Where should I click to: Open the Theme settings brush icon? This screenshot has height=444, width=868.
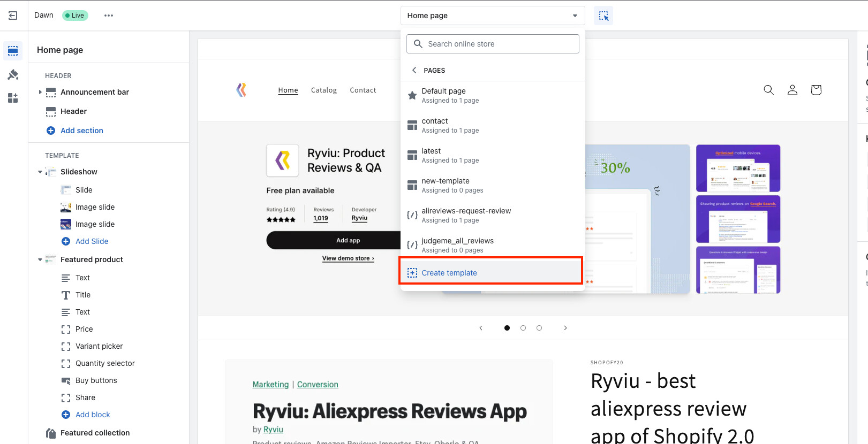(13, 74)
